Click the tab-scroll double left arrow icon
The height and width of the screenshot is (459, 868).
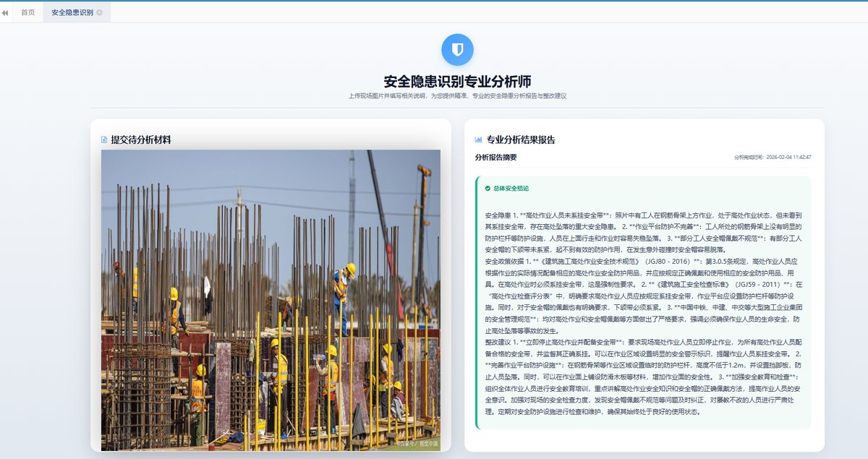(x=5, y=12)
